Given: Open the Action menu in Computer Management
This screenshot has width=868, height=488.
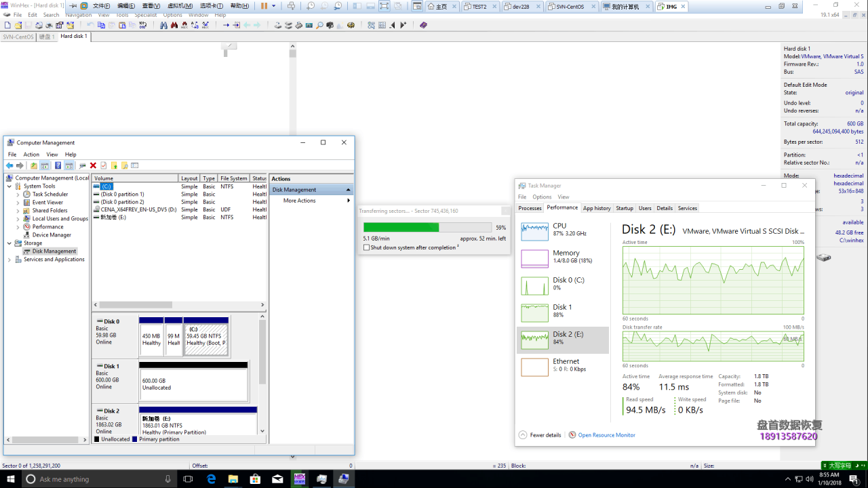Looking at the screenshot, I should tap(31, 155).
